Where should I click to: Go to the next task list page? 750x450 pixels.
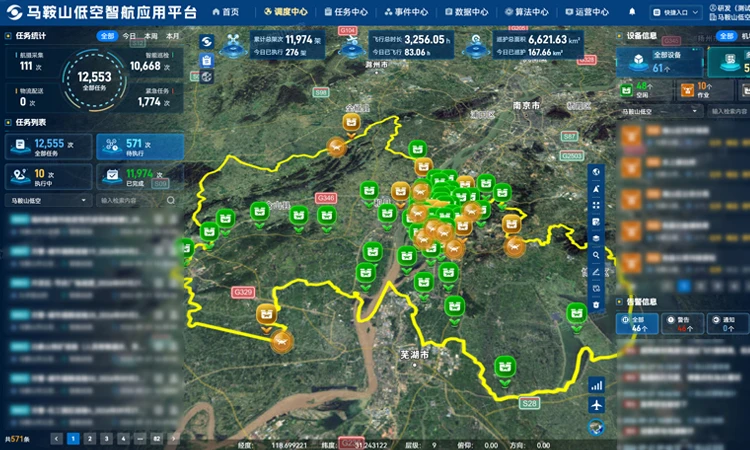(x=173, y=438)
